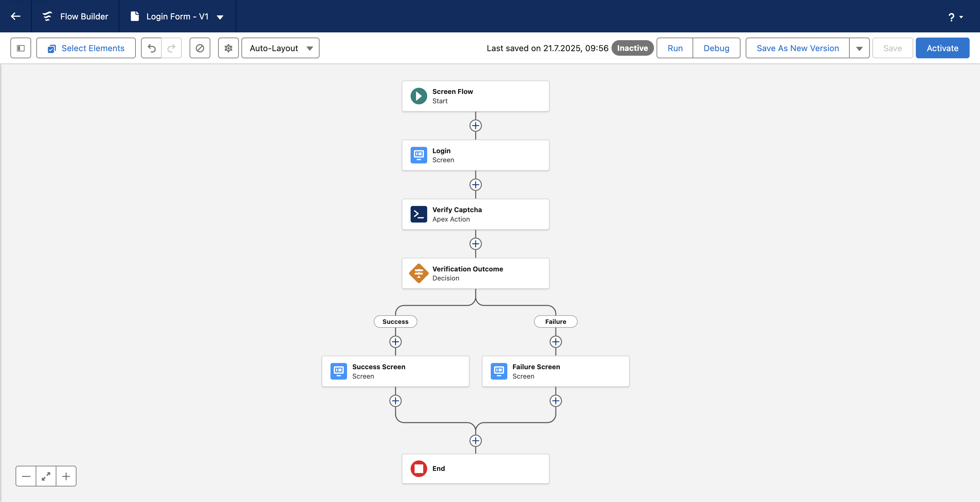Click the Screen Flow label text

click(x=452, y=92)
